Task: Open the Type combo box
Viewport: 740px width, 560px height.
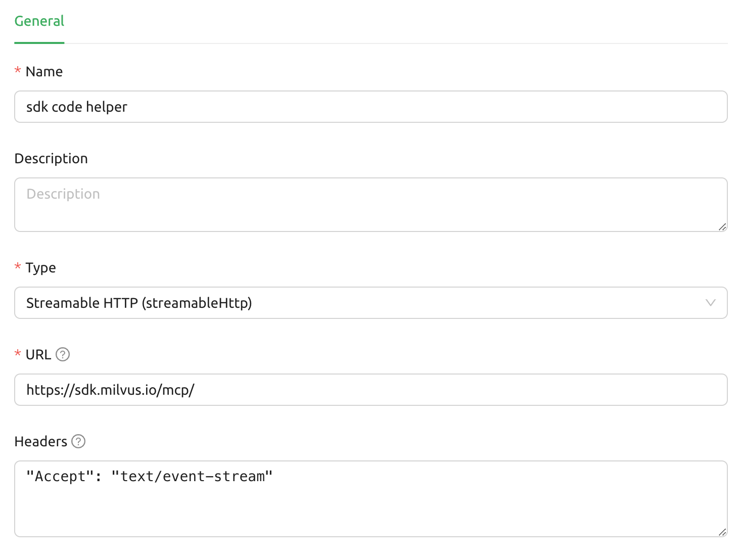Action: point(370,303)
